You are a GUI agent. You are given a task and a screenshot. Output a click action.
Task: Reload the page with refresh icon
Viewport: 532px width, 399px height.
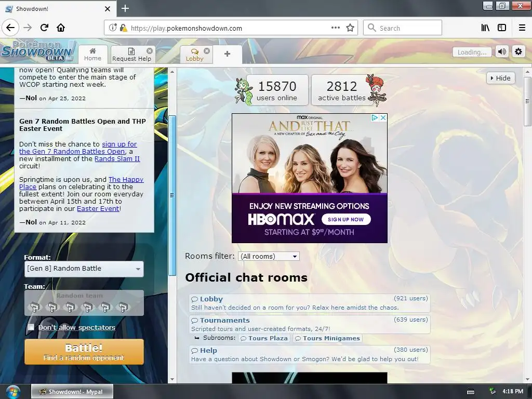44,28
